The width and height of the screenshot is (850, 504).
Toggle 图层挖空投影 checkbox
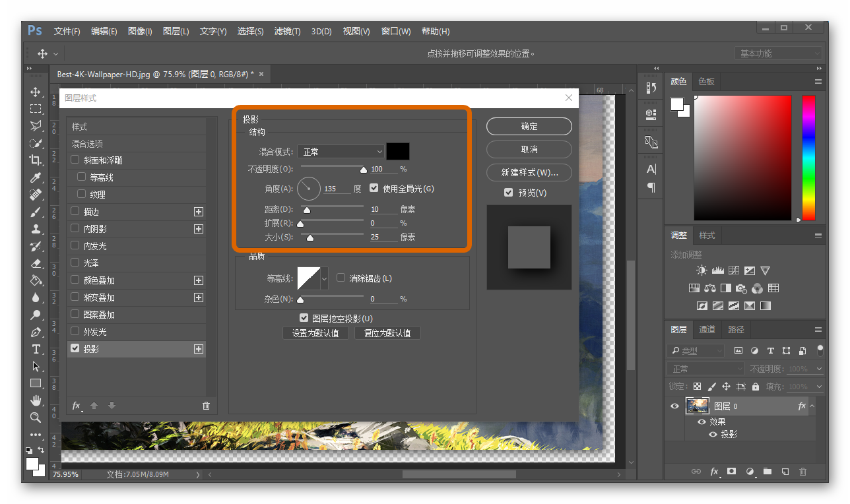pos(304,318)
